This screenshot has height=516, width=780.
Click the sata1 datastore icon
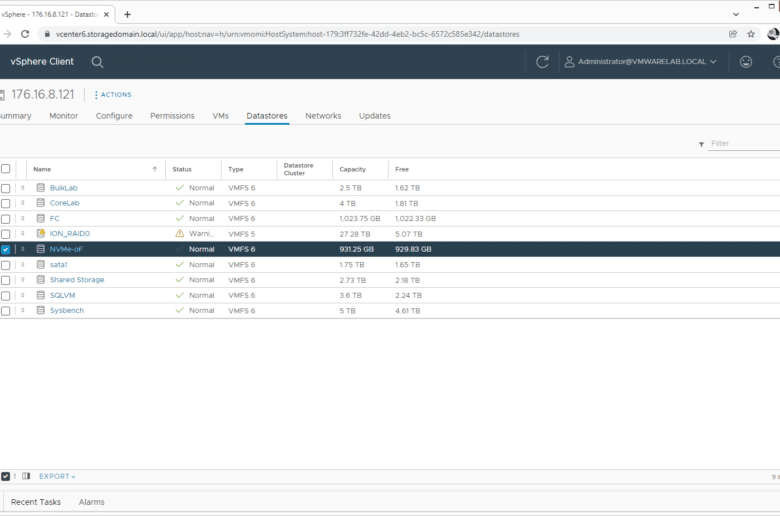click(41, 265)
